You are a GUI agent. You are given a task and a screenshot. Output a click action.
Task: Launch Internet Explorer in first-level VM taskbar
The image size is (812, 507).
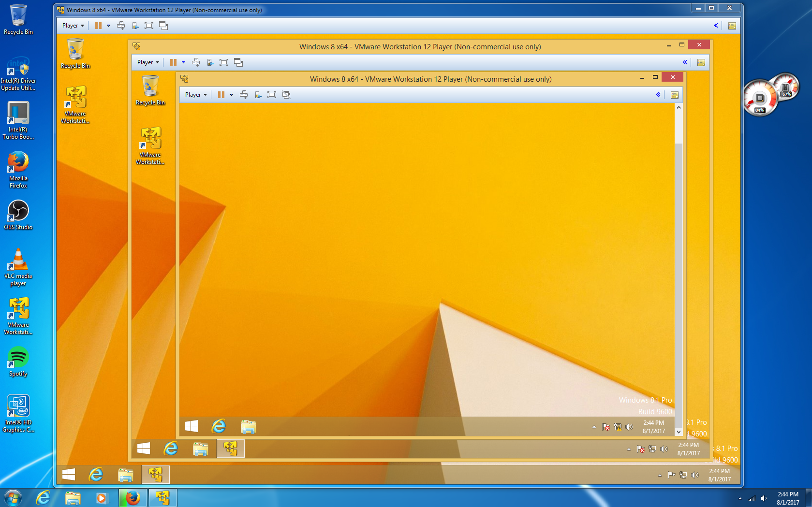click(x=96, y=475)
